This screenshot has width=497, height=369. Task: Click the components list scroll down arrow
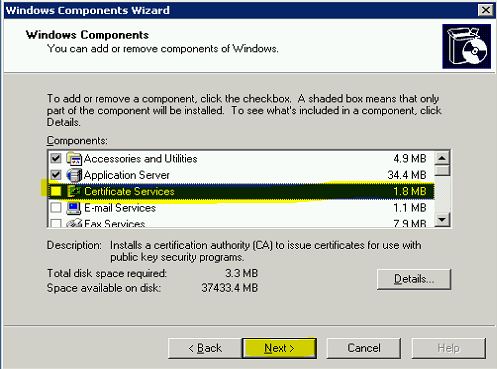(x=442, y=219)
